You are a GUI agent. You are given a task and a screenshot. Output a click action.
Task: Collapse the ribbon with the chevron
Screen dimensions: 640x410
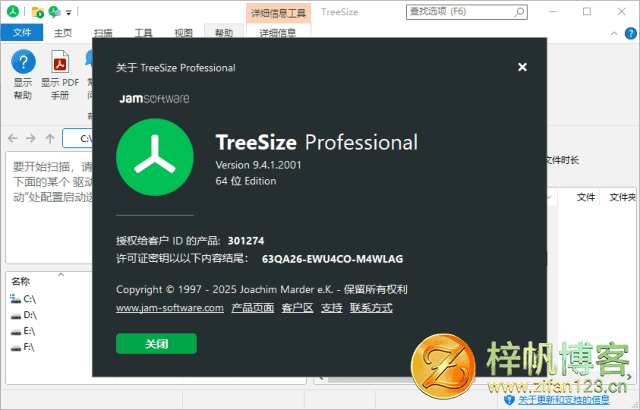pyautogui.click(x=614, y=33)
